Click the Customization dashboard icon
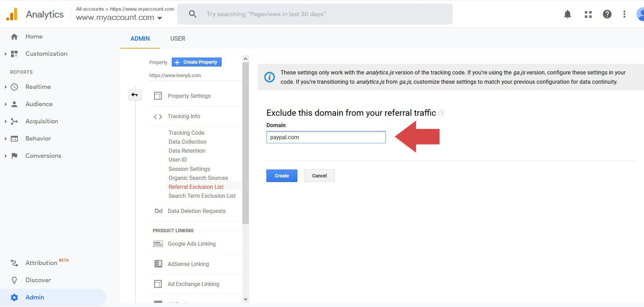 click(x=14, y=54)
